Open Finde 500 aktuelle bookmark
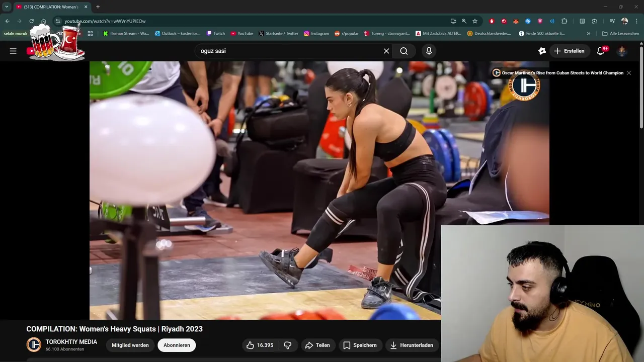The height and width of the screenshot is (362, 644). pyautogui.click(x=541, y=34)
